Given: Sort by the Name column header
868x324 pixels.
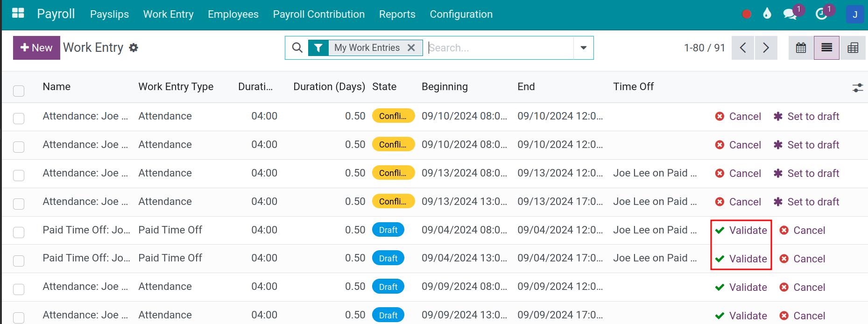Looking at the screenshot, I should click(56, 86).
